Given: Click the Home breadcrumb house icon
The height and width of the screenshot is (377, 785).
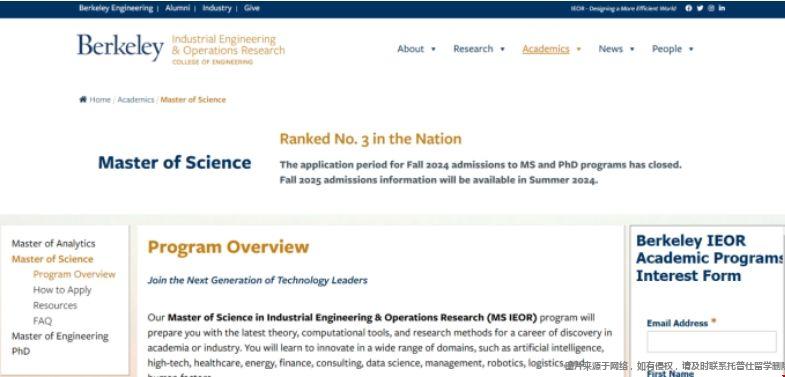Looking at the screenshot, I should 83,99.
